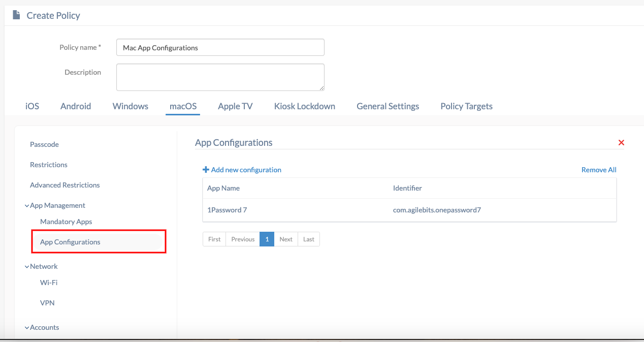Click the plus icon for new configuration
The width and height of the screenshot is (644, 342).
[x=206, y=170]
